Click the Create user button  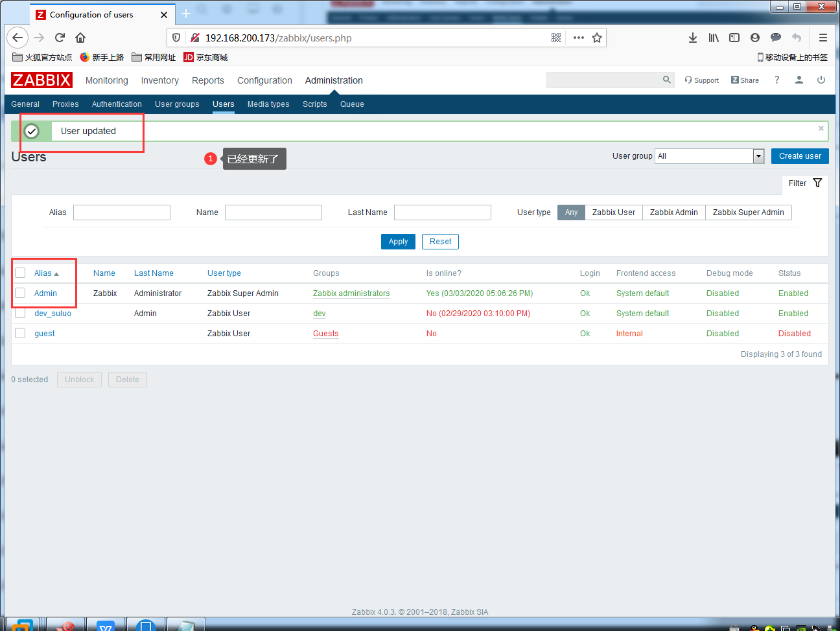[x=800, y=156]
